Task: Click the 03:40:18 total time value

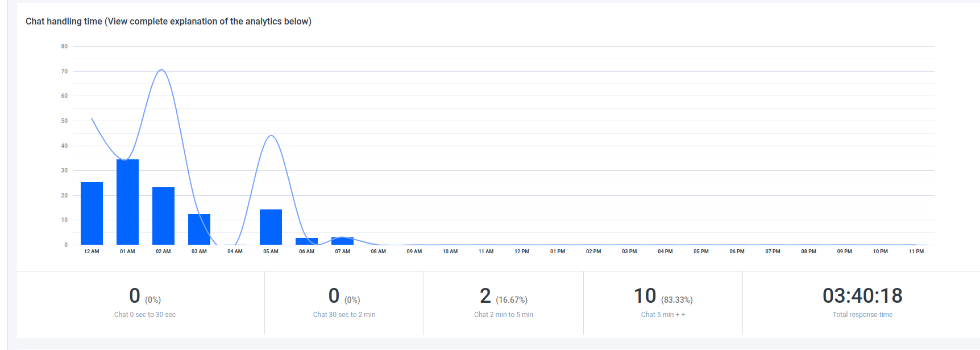Action: tap(862, 296)
